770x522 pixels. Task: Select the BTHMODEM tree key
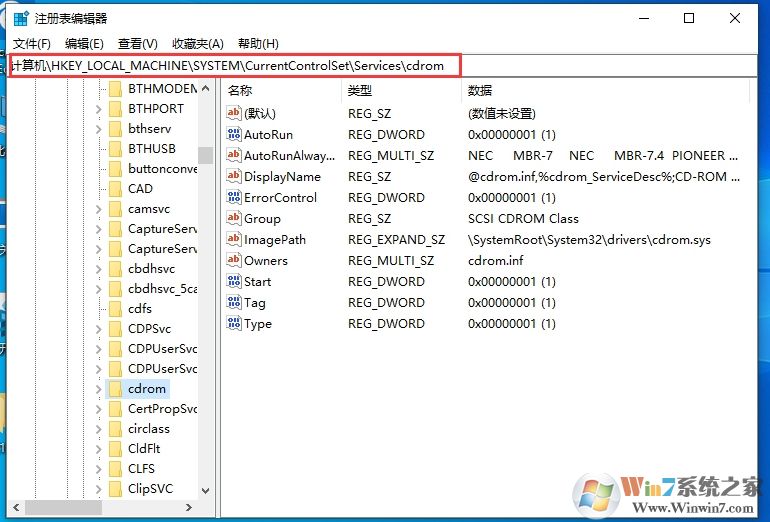[163, 88]
